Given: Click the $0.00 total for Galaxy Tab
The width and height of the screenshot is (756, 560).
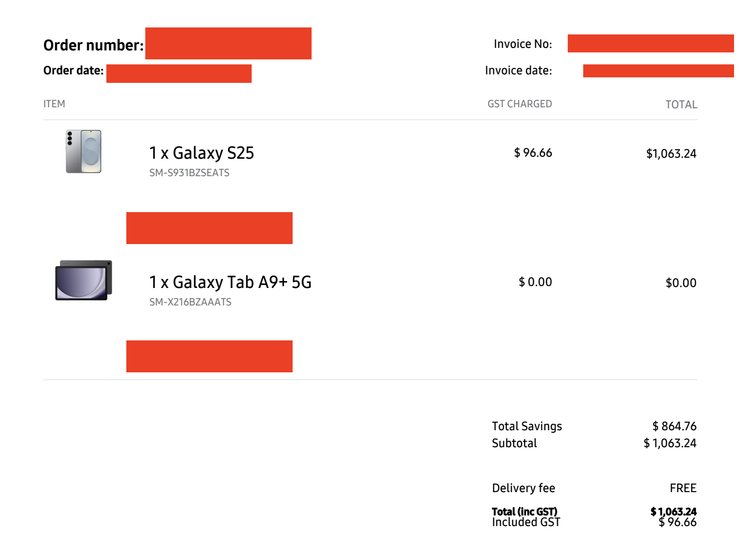Looking at the screenshot, I should (x=681, y=283).
